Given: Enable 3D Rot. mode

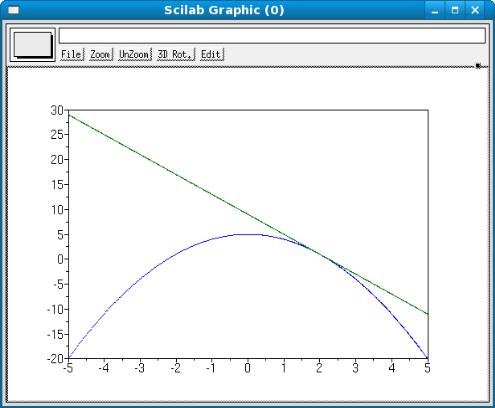Looking at the screenshot, I should coord(176,54).
